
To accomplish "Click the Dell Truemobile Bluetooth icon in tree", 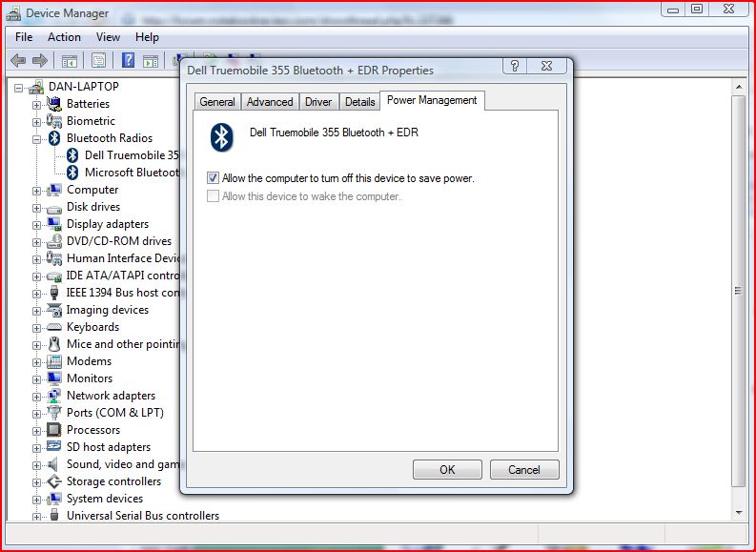I will pos(72,155).
